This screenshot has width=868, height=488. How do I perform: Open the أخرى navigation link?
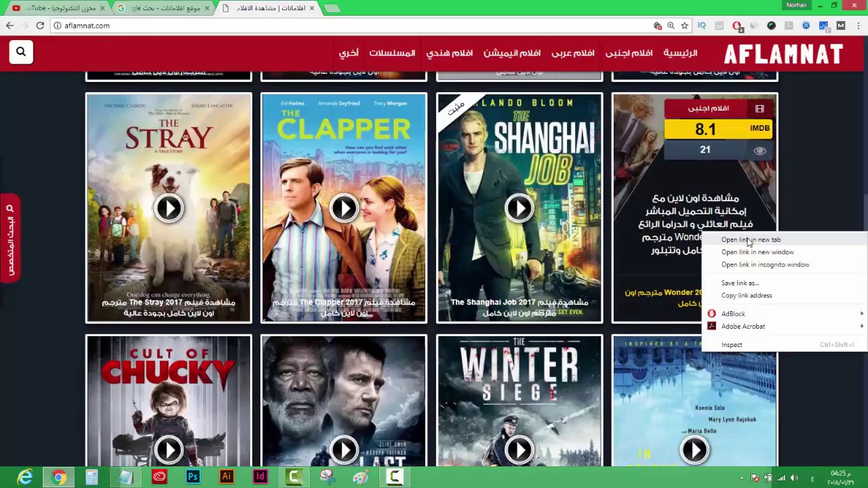[349, 53]
